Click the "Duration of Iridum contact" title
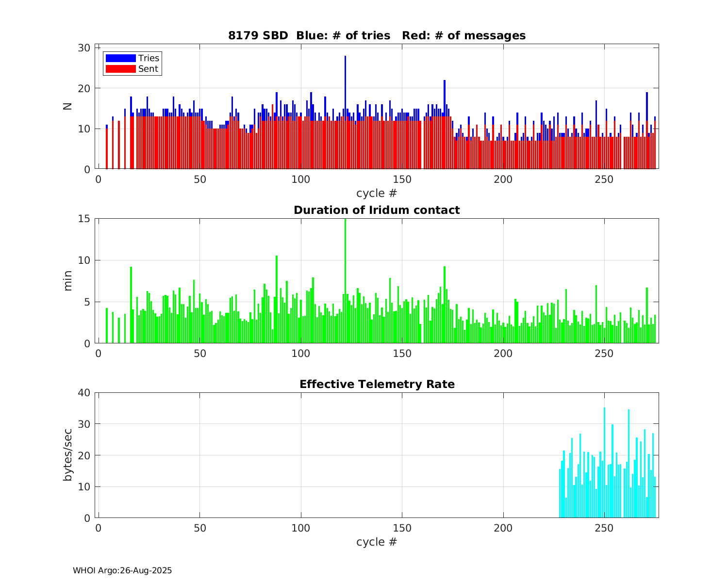This screenshot has height=582, width=728. [377, 210]
